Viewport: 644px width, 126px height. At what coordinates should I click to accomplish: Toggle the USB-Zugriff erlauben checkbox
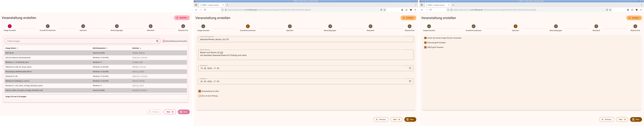tap(425, 47)
